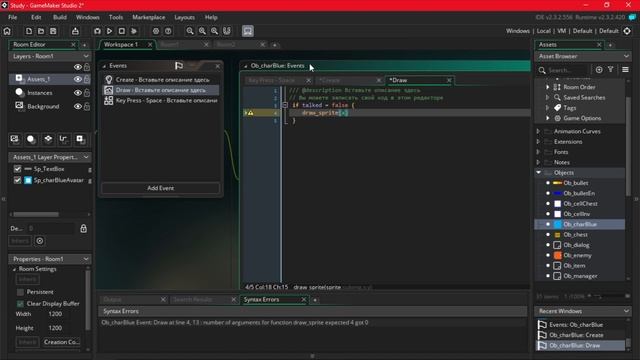Open target manager icon next to Default

pyautogui.click(x=627, y=31)
